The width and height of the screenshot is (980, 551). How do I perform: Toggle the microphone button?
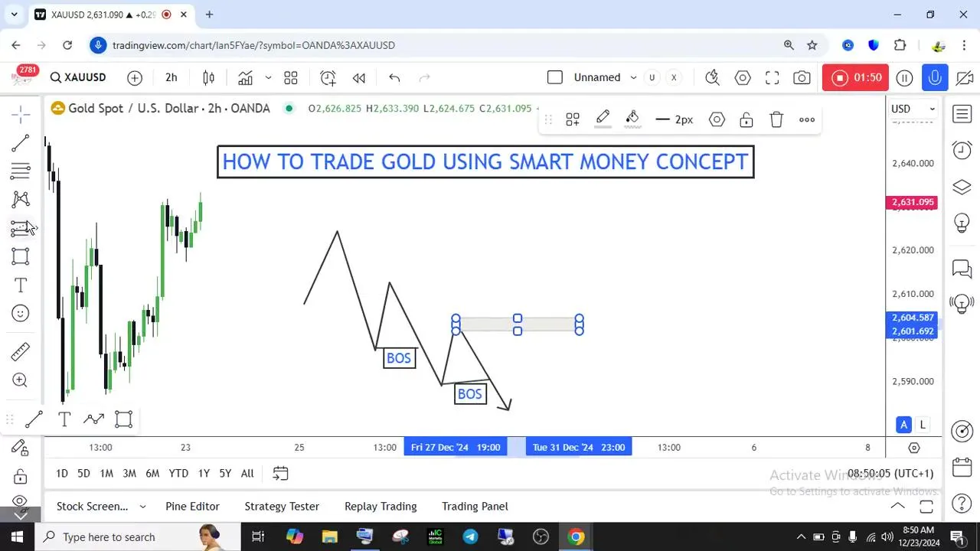pyautogui.click(x=935, y=77)
